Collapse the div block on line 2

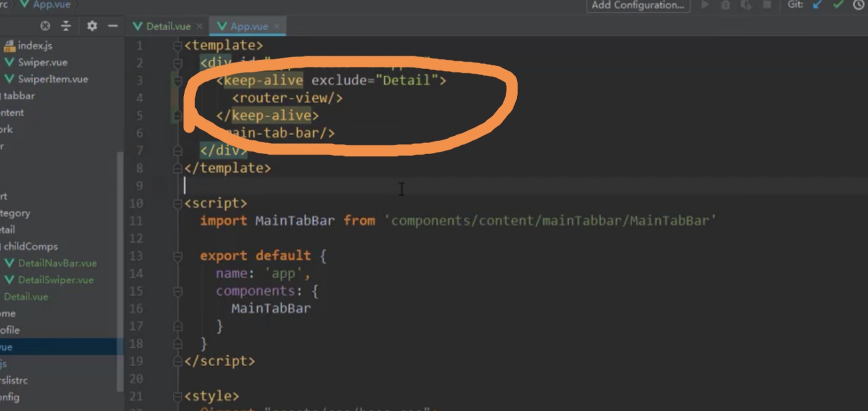point(177,63)
